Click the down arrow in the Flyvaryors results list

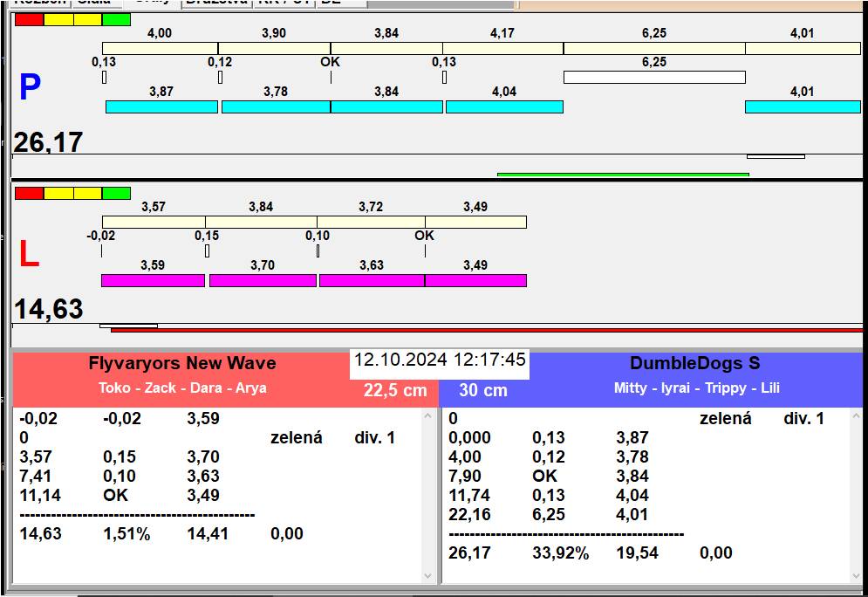(427, 576)
